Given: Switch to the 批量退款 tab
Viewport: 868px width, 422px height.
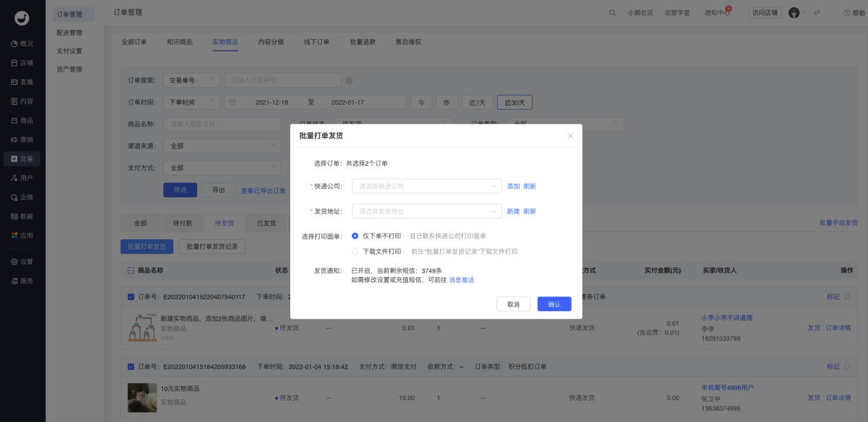Looking at the screenshot, I should pos(363,42).
